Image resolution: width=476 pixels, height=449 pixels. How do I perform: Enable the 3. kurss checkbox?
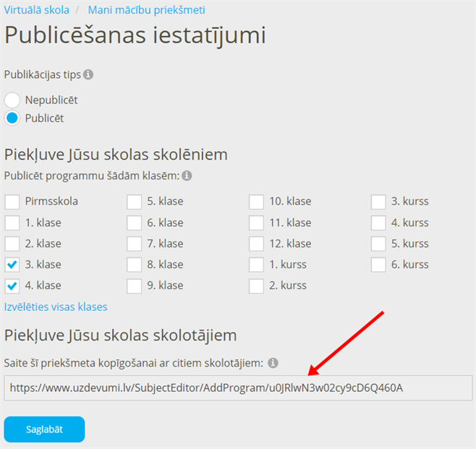click(x=378, y=202)
